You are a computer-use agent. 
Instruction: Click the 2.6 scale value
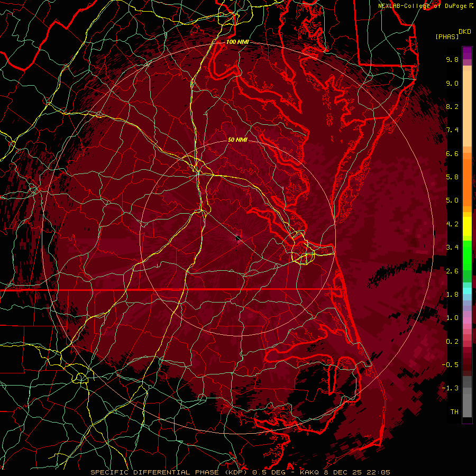pyautogui.click(x=452, y=271)
